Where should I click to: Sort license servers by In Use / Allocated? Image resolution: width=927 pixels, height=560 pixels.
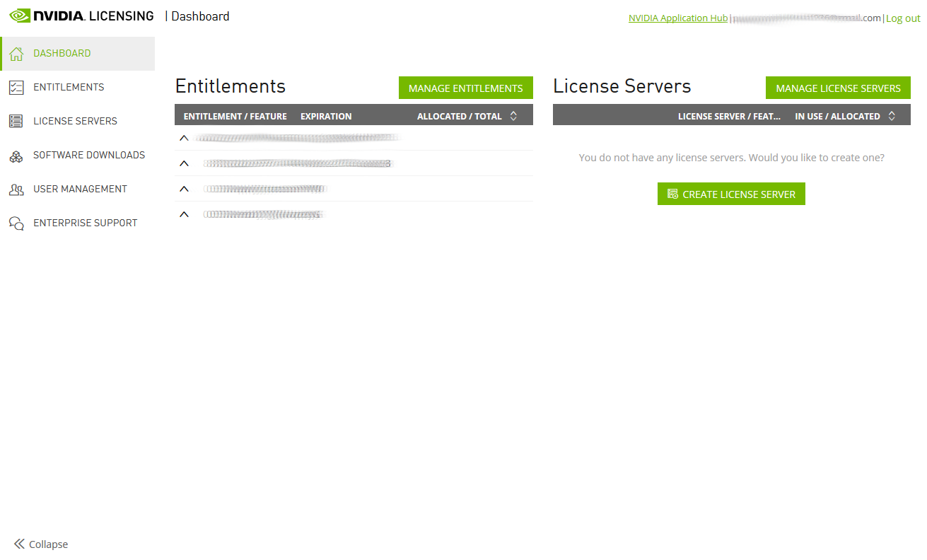pyautogui.click(x=892, y=116)
